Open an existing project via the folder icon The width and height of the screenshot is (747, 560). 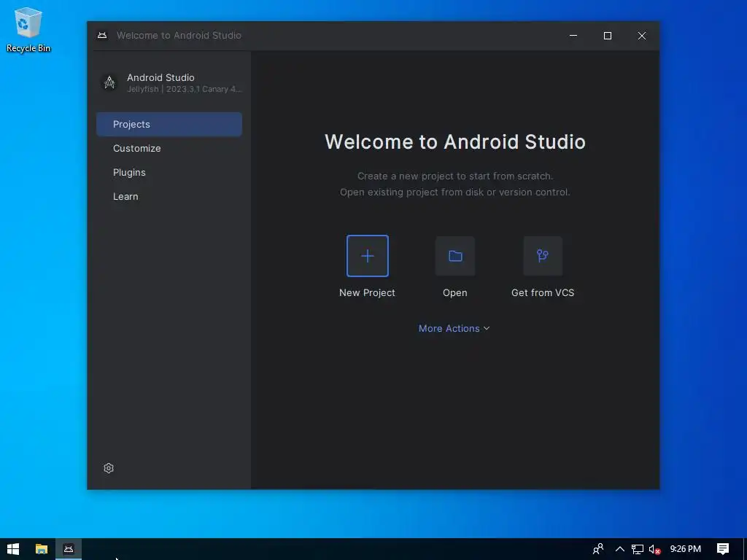click(455, 256)
